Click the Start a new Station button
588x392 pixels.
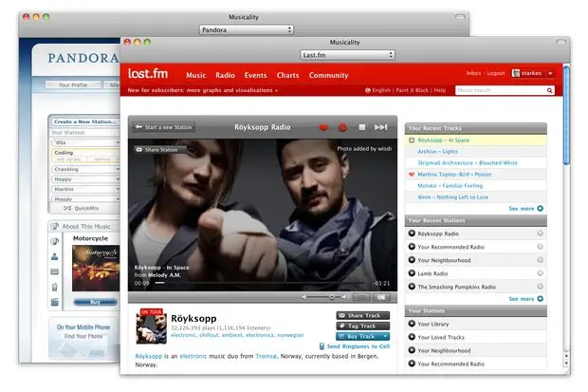click(x=163, y=127)
